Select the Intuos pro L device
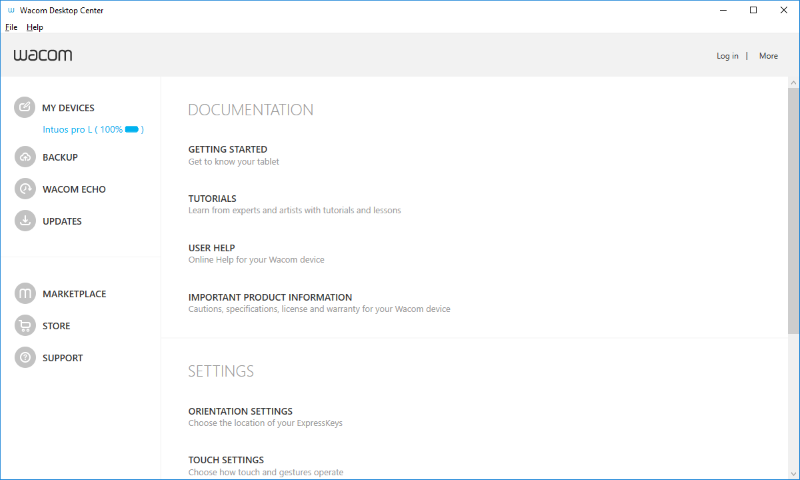The image size is (800, 480). pyautogui.click(x=93, y=130)
